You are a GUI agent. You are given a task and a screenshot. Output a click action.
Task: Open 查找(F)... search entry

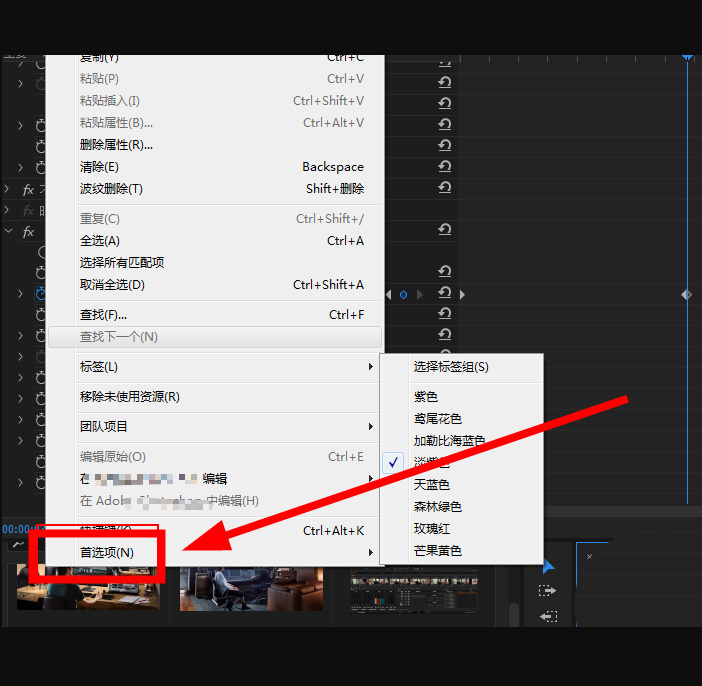point(215,315)
